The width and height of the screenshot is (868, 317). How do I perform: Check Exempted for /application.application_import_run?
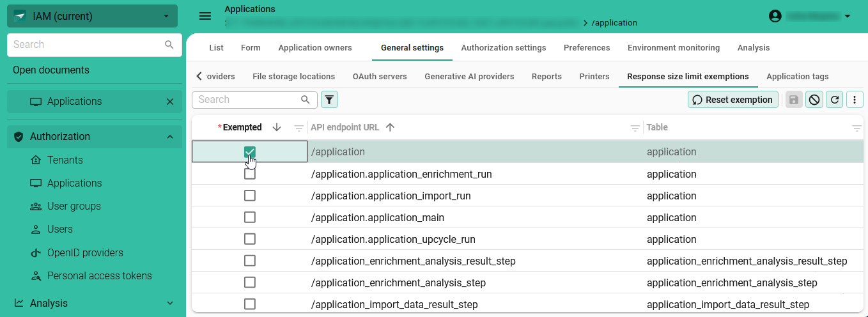pos(250,196)
